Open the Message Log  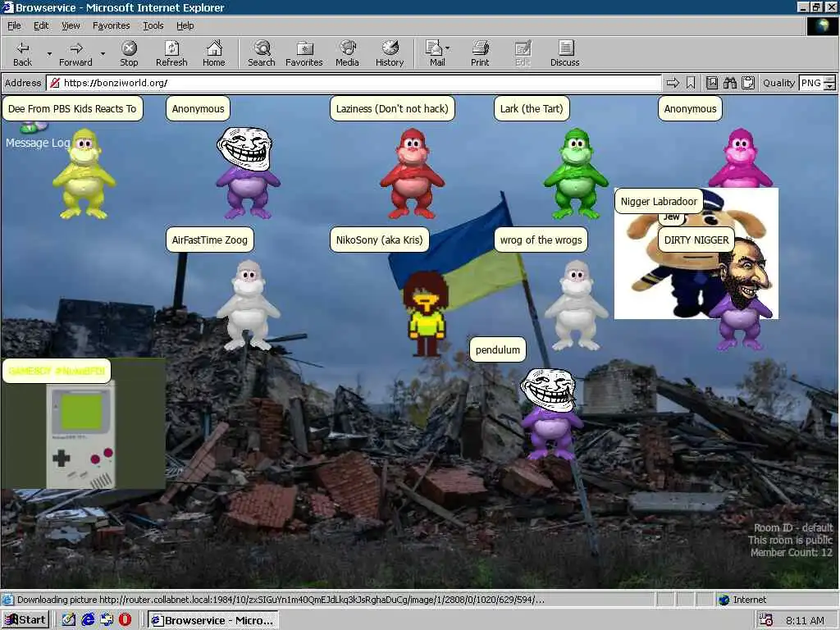click(x=38, y=143)
